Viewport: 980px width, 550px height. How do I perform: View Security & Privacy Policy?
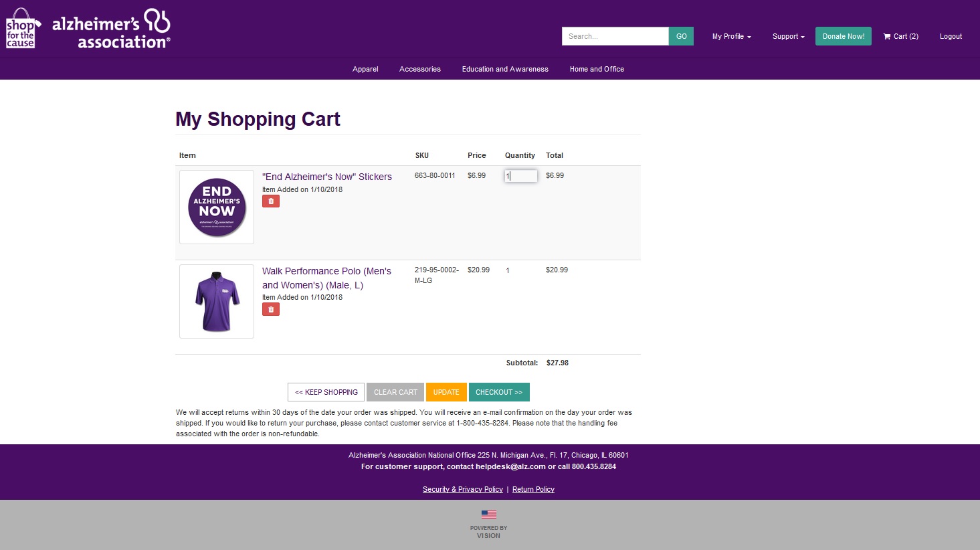pos(462,489)
